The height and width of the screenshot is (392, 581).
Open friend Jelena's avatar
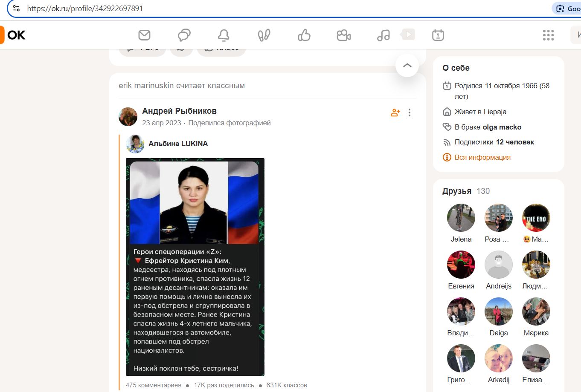click(x=461, y=218)
